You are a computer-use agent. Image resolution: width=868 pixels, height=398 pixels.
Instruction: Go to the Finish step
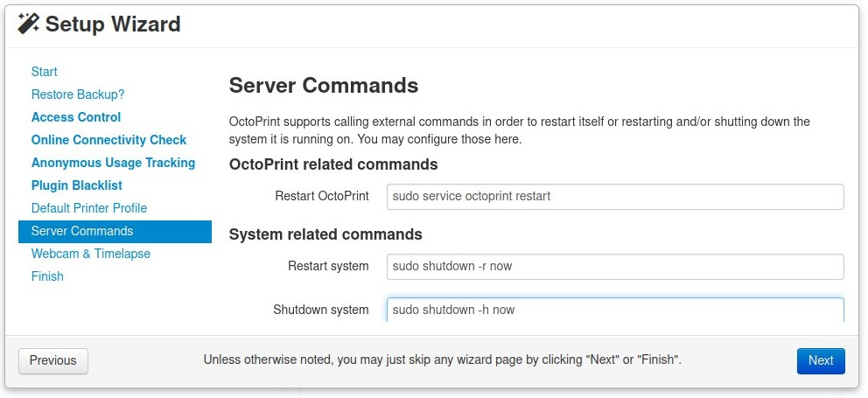click(47, 276)
